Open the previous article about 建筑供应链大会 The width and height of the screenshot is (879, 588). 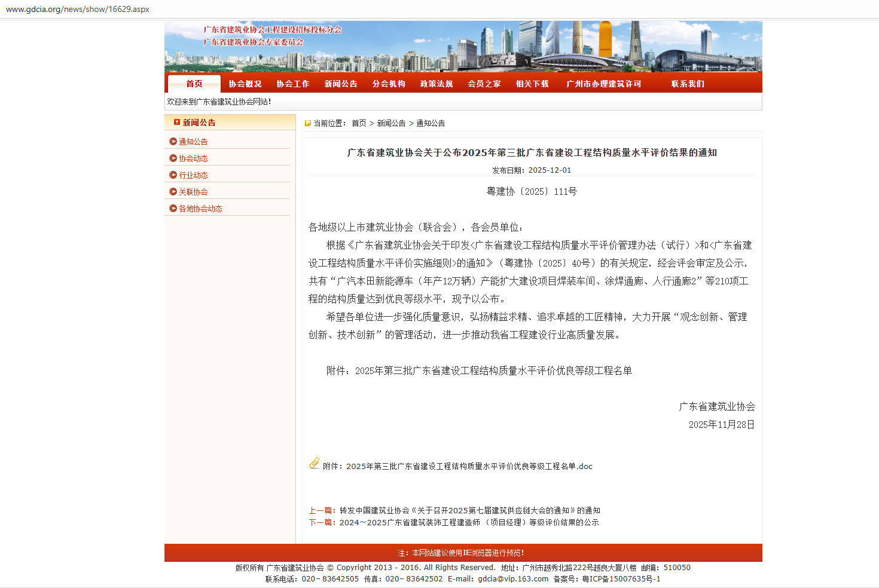[x=469, y=510]
